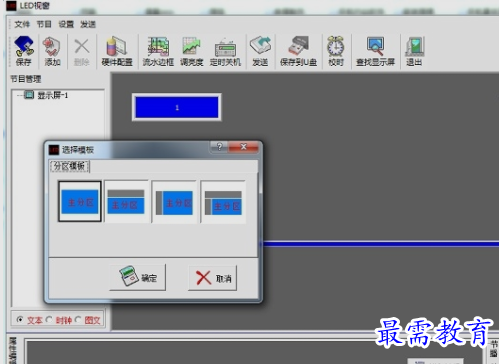
Task: Open the 设置 menu
Action: [x=66, y=24]
